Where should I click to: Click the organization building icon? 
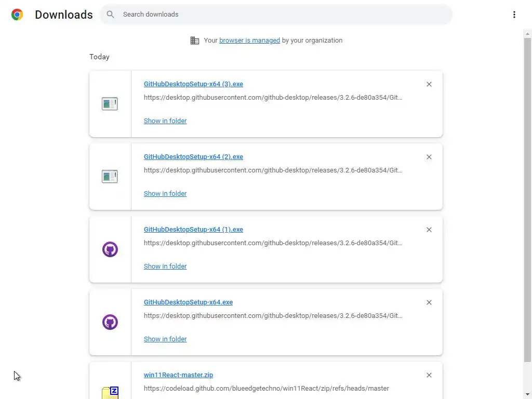click(195, 41)
